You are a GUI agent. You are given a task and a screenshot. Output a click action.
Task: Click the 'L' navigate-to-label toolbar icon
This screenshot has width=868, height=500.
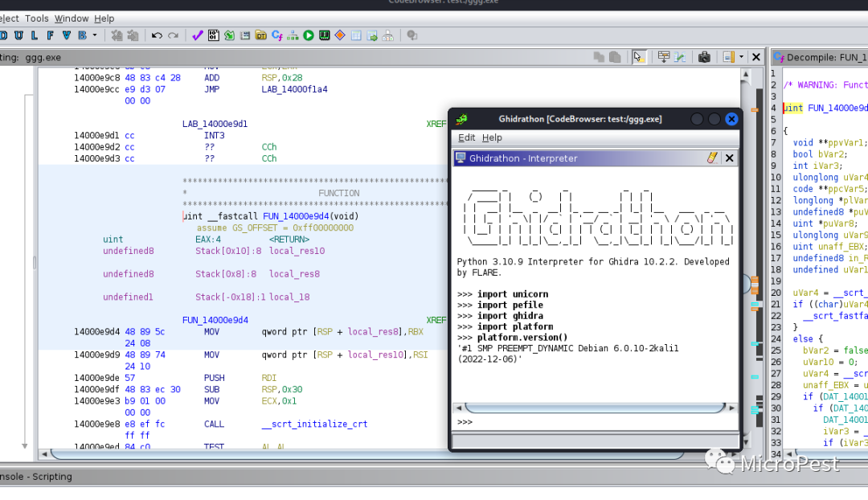click(x=35, y=35)
